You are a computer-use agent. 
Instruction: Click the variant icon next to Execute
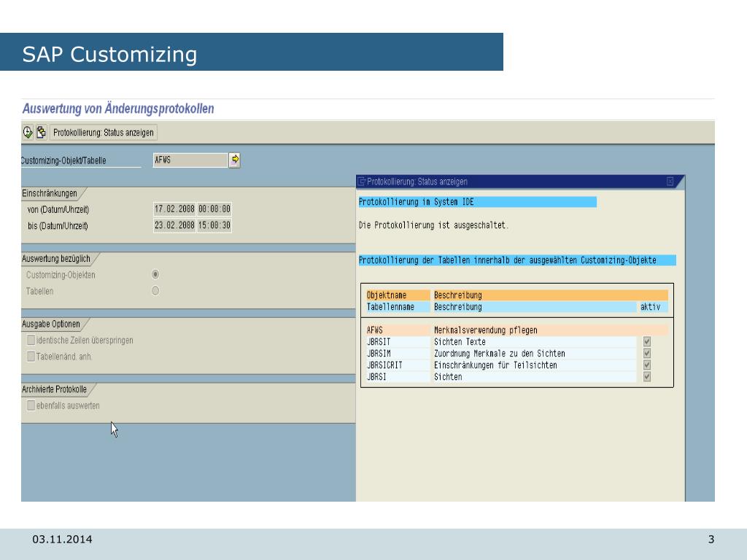point(42,133)
